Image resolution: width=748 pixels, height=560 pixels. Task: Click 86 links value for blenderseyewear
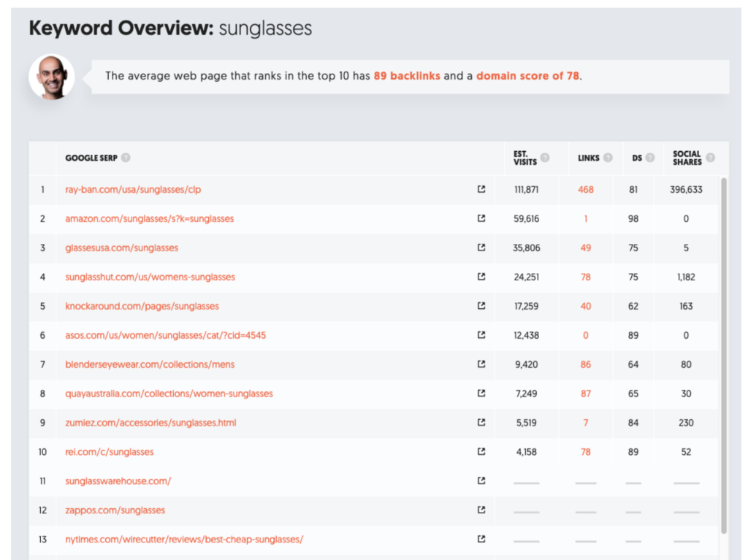click(x=586, y=364)
